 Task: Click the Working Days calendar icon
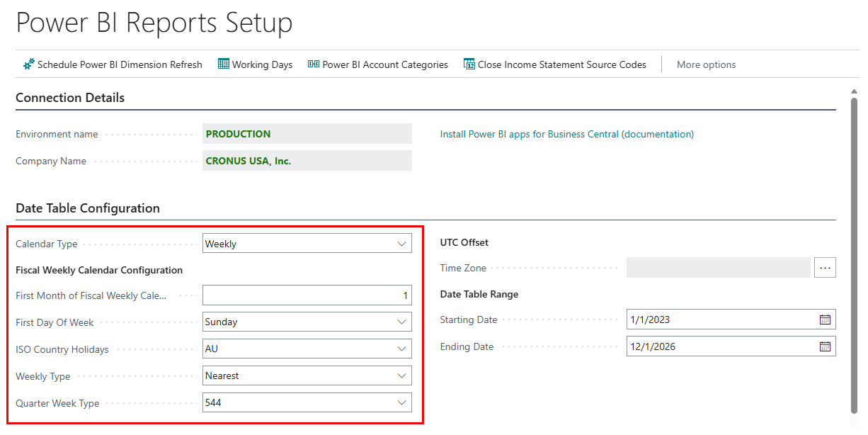click(224, 64)
